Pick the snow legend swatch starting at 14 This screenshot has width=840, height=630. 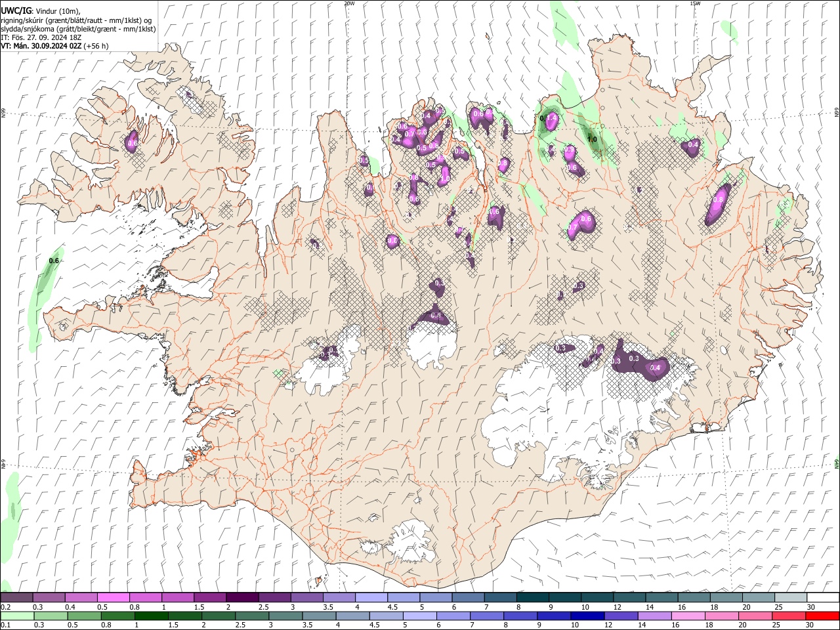661,597
